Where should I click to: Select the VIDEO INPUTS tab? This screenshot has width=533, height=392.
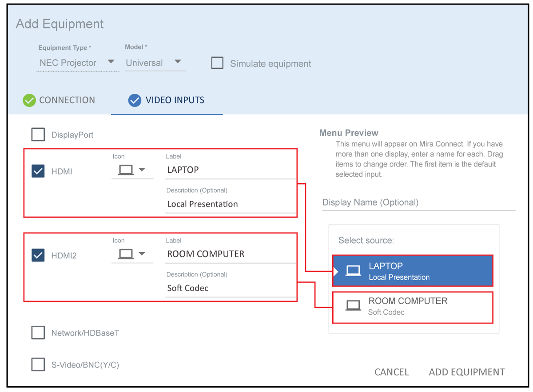[175, 100]
